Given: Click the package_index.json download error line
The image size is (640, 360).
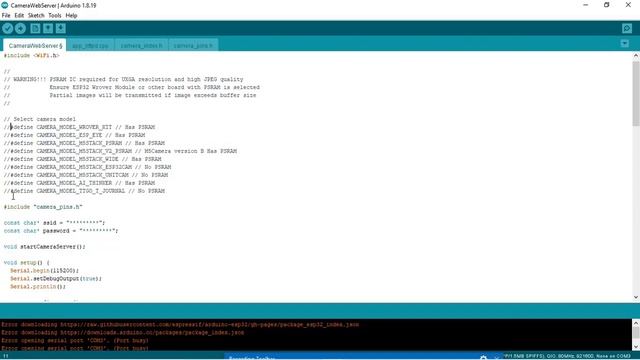Looking at the screenshot, I should coord(122,333).
